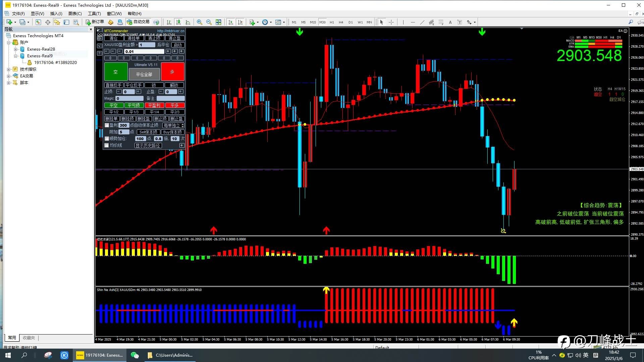Click the red 多 buy button

172,72
